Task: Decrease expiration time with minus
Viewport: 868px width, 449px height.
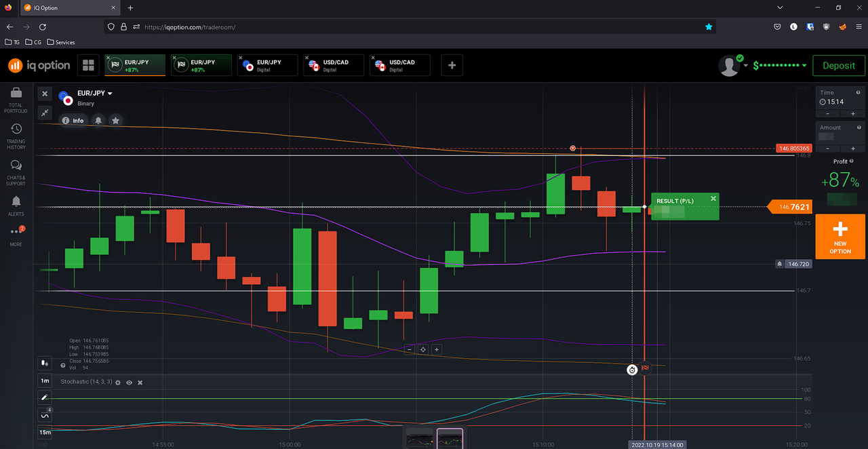Action: pyautogui.click(x=828, y=113)
